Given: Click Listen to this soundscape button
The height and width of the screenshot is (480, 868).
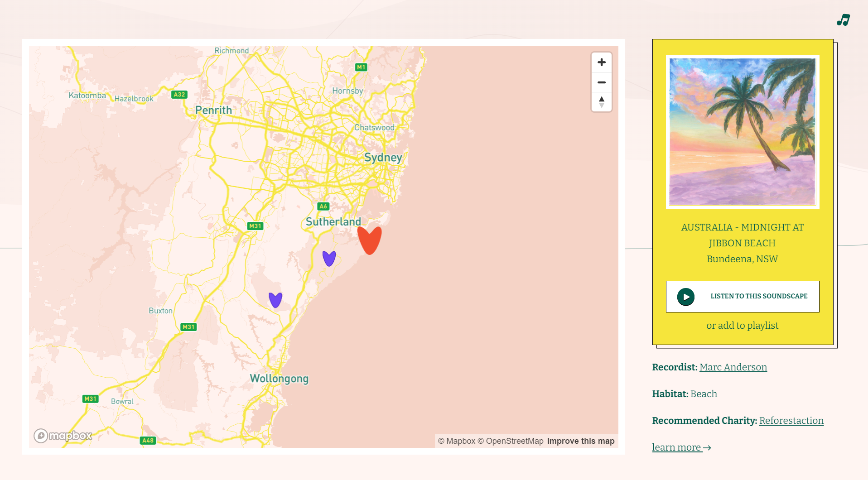Looking at the screenshot, I should (x=743, y=297).
